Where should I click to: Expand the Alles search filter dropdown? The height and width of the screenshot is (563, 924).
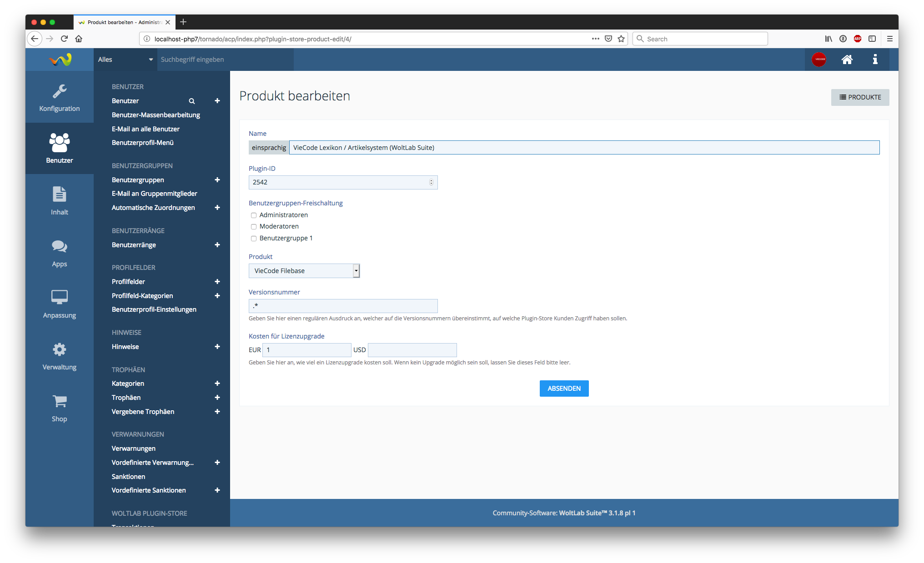coord(125,60)
